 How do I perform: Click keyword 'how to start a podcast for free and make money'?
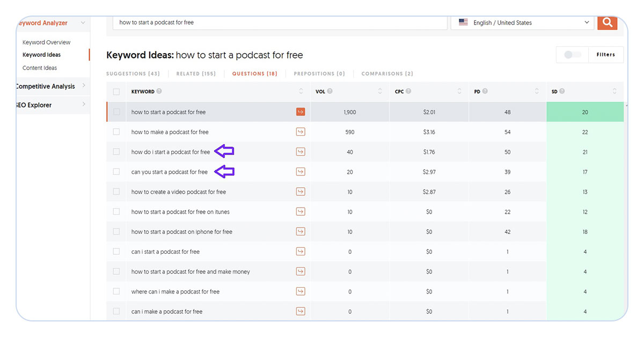pos(191,272)
